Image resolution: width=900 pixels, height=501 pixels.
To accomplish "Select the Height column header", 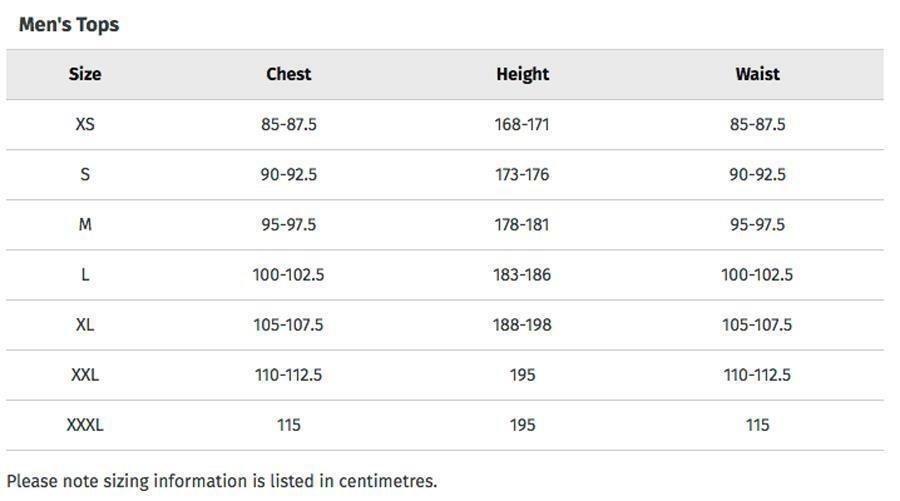I will click(x=522, y=74).
